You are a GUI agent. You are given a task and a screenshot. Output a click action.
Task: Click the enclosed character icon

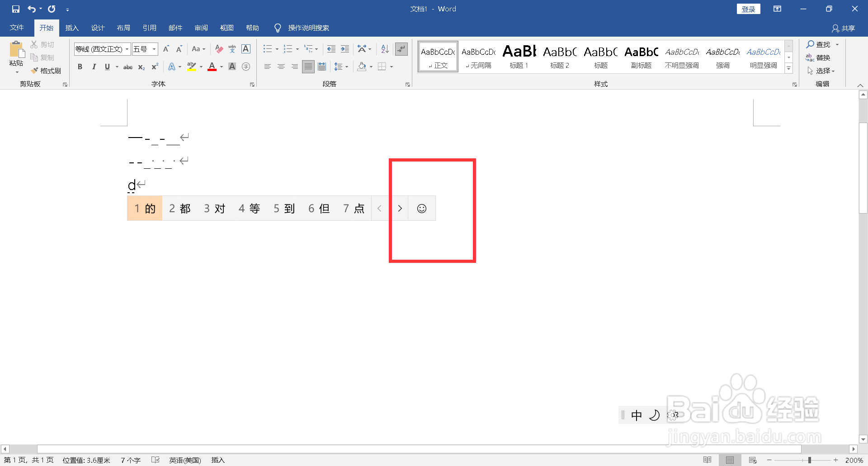(246, 67)
